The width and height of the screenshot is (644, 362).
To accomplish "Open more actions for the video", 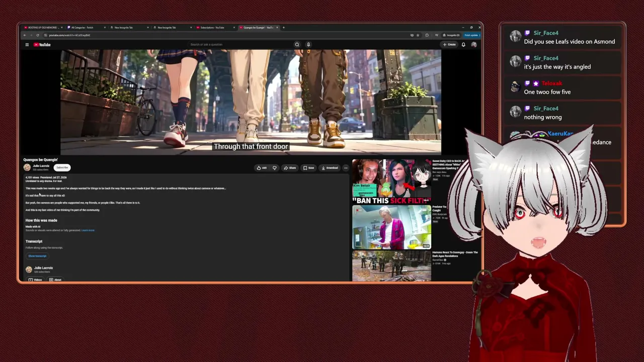I will click(346, 168).
